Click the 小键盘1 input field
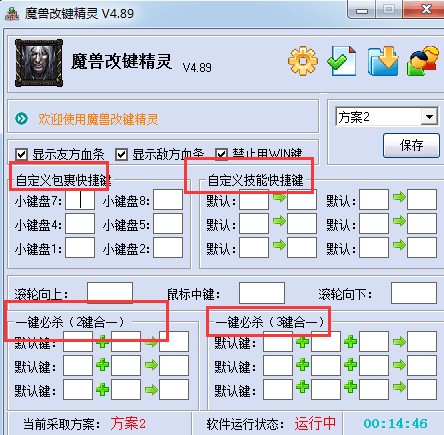The width and height of the screenshot is (444, 435). click(80, 248)
